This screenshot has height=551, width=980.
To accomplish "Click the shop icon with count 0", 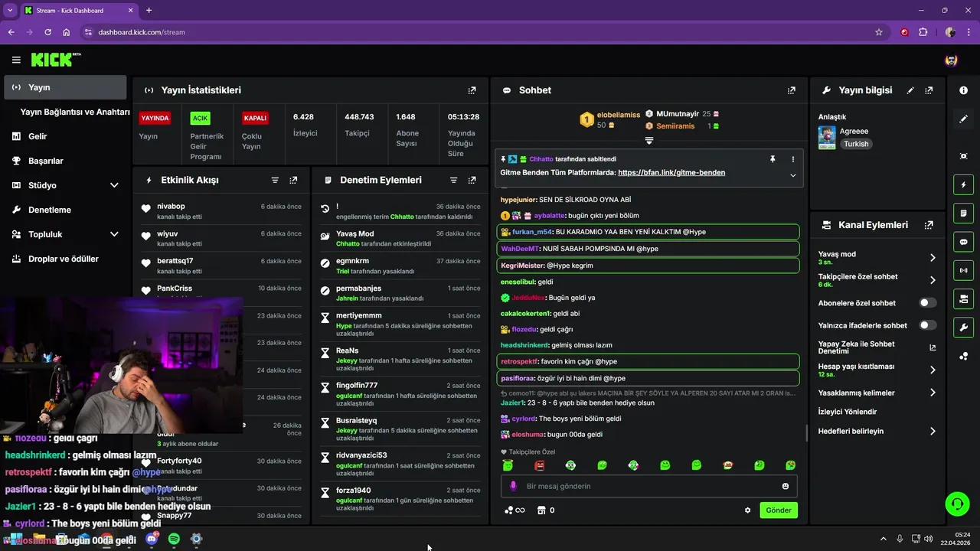I will pyautogui.click(x=546, y=510).
